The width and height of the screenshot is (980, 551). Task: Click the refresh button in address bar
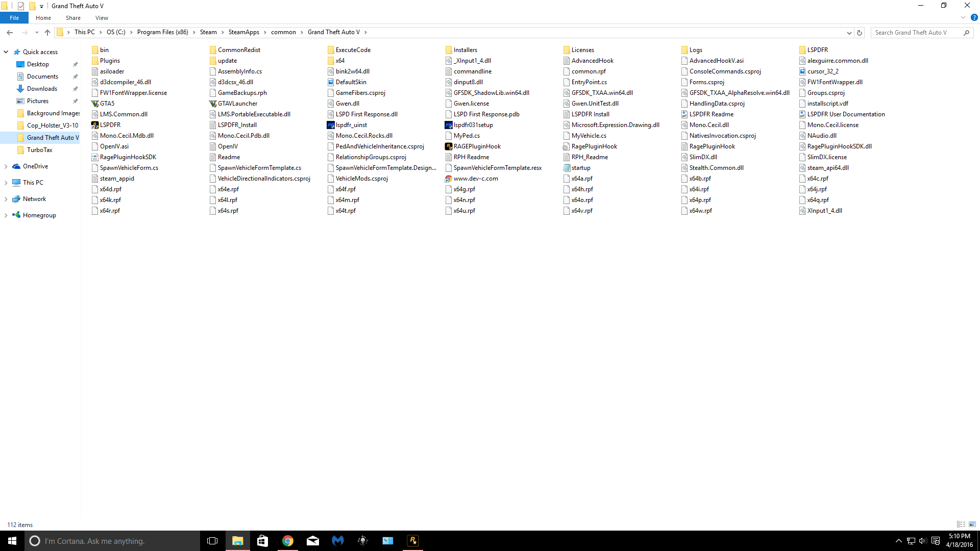click(x=860, y=33)
